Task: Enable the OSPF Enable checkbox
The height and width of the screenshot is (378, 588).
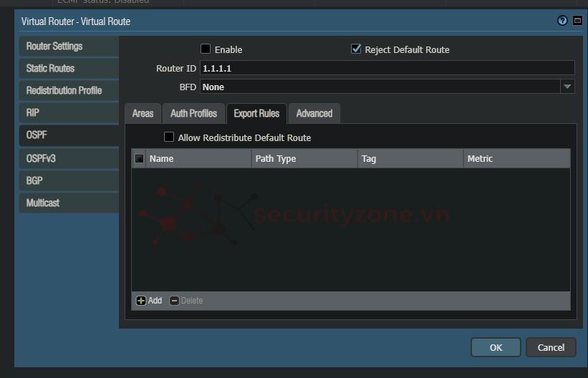Action: [x=206, y=49]
